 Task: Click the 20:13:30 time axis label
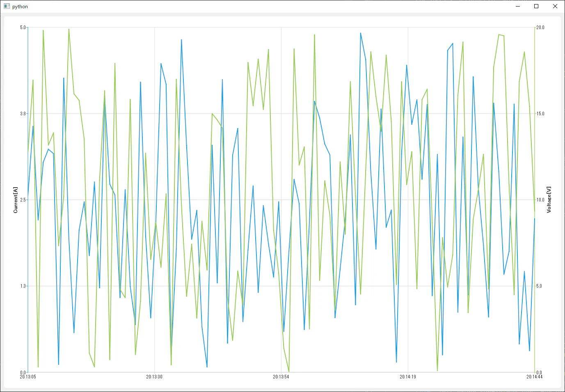point(154,377)
